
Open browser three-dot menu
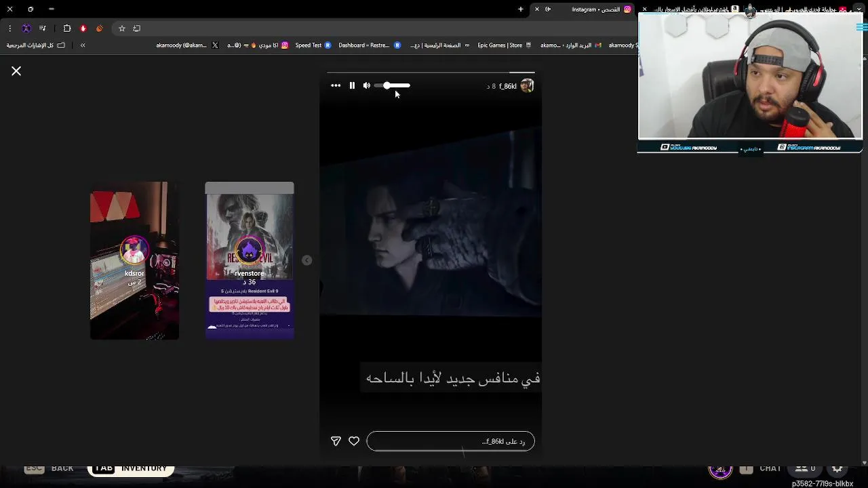point(10,28)
